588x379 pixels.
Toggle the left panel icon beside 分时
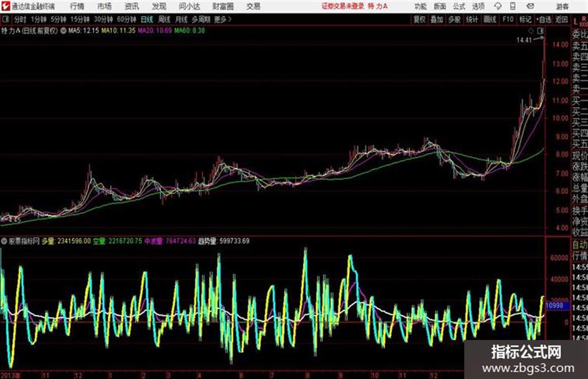coord(5,19)
